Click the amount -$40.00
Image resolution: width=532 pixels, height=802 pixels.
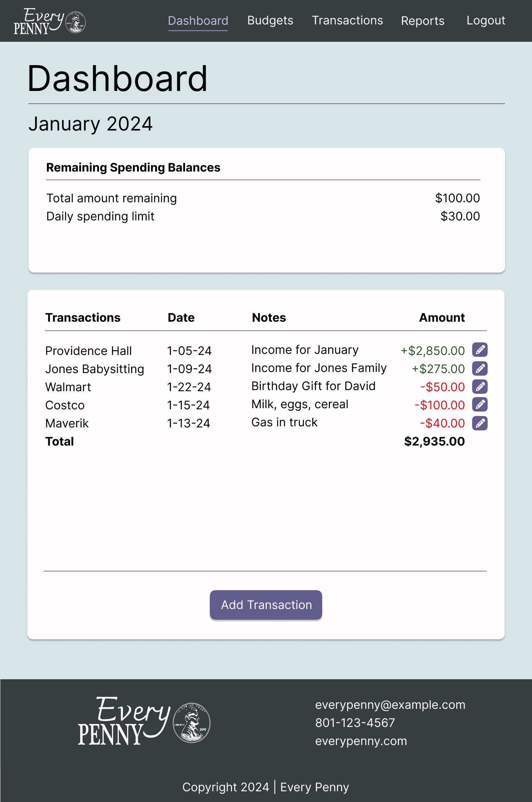tap(442, 423)
